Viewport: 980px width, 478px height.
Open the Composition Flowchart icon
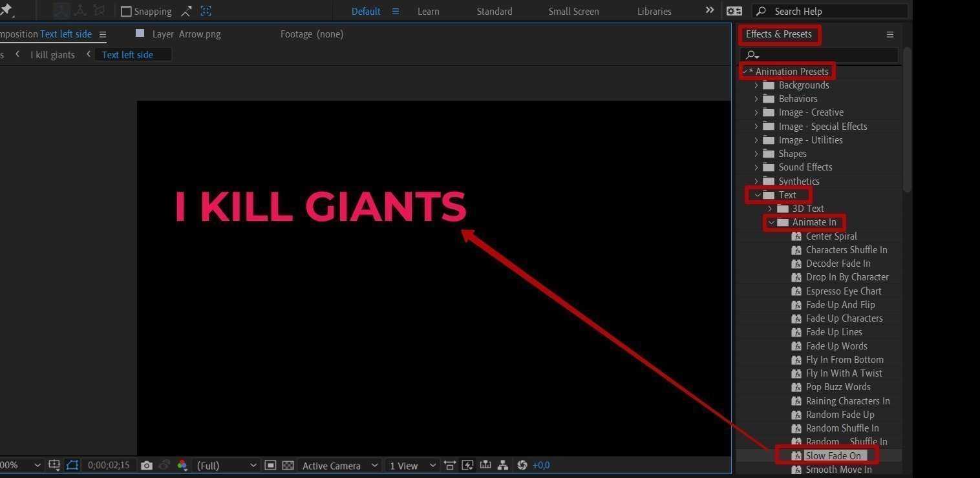(503, 465)
